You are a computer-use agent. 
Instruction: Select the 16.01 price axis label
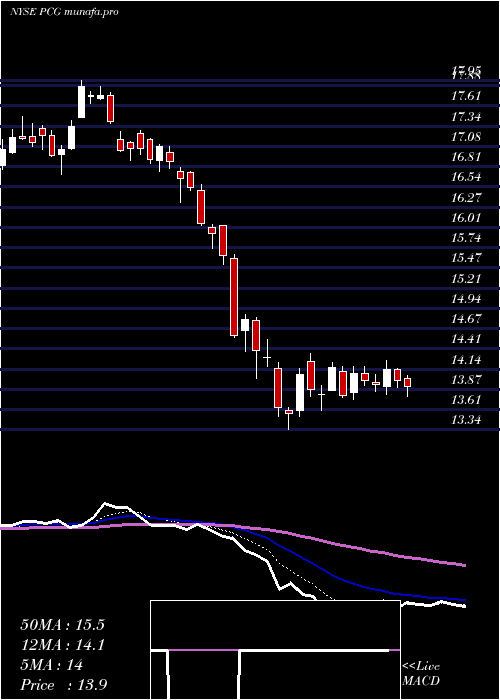(x=466, y=218)
